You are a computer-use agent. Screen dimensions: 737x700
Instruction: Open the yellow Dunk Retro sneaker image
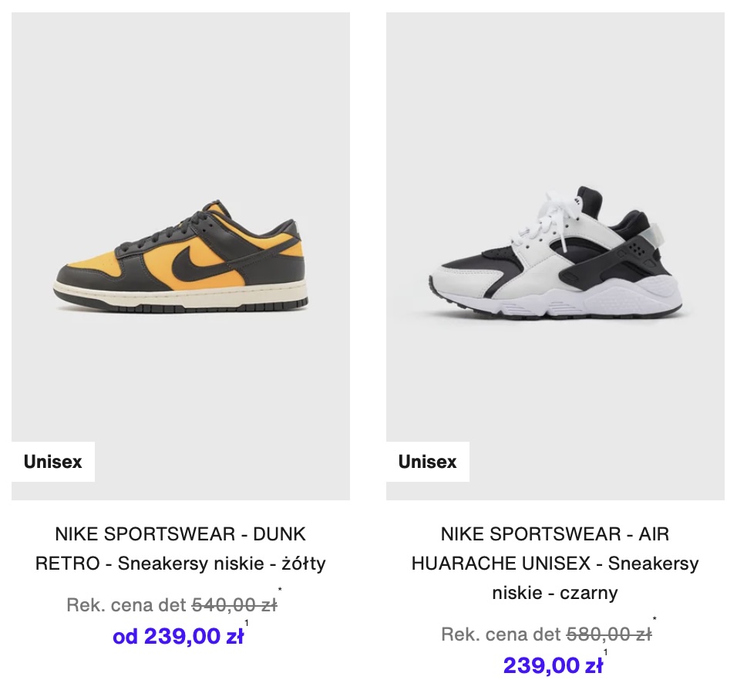(180, 256)
